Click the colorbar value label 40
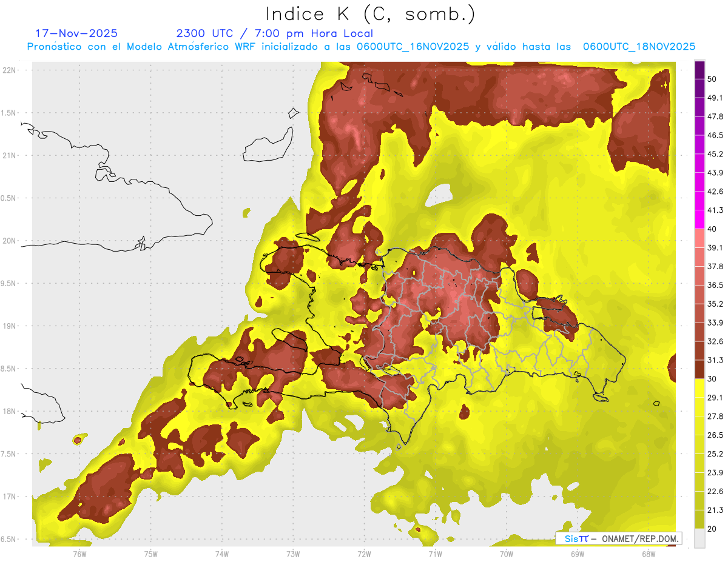The height and width of the screenshot is (562, 728). click(x=712, y=229)
